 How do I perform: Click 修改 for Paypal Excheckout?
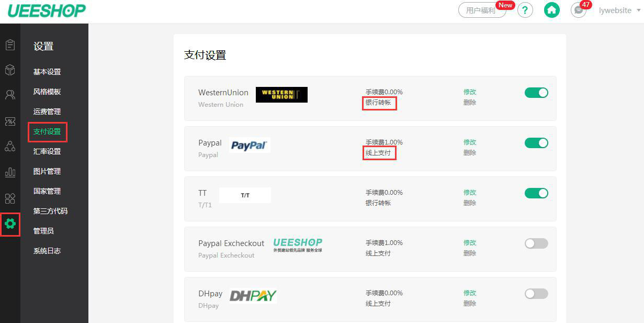point(470,243)
